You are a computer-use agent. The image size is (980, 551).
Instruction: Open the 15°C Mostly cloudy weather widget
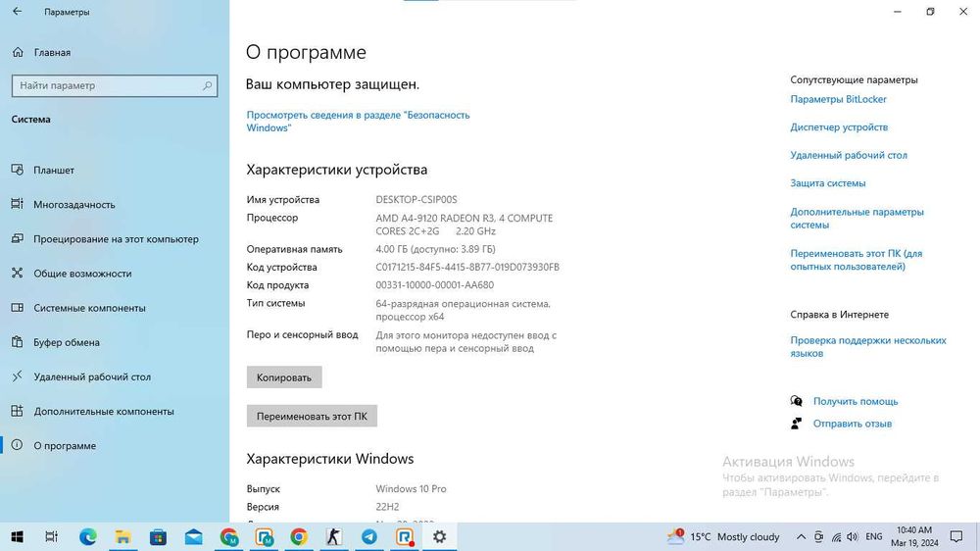coord(723,536)
